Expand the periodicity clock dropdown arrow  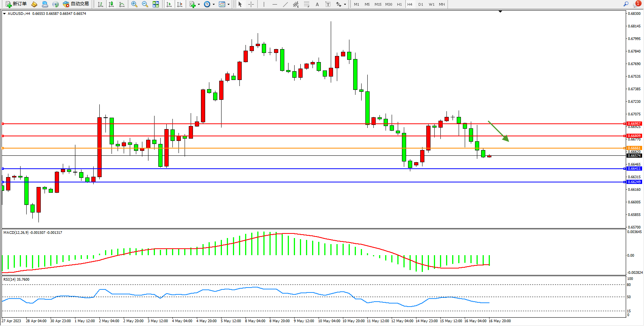pos(214,5)
